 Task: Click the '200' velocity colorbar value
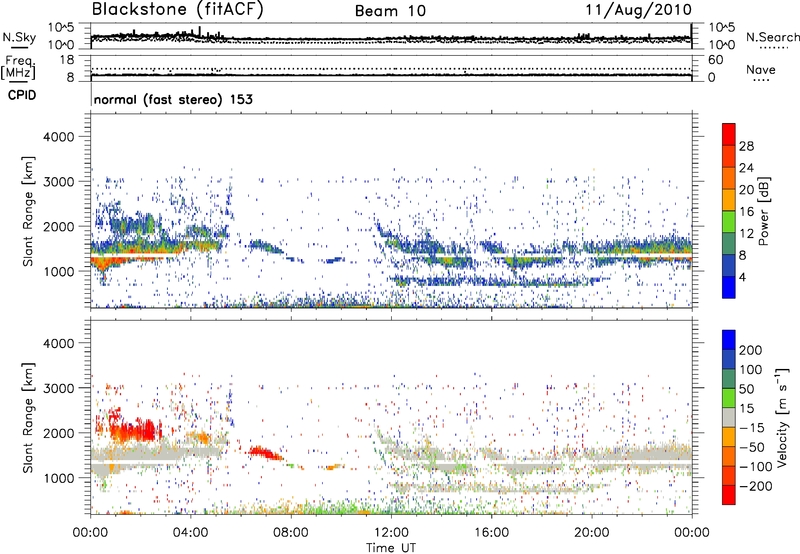pyautogui.click(x=751, y=350)
